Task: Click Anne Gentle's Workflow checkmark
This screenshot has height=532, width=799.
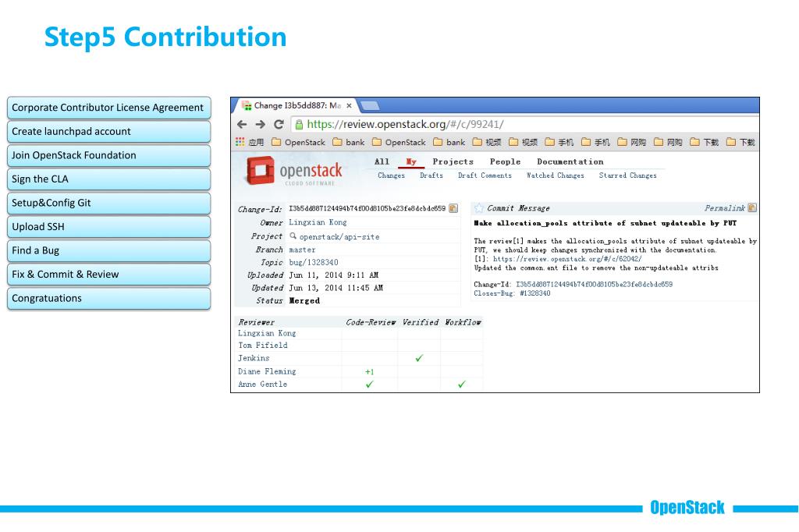Action: [x=462, y=385]
